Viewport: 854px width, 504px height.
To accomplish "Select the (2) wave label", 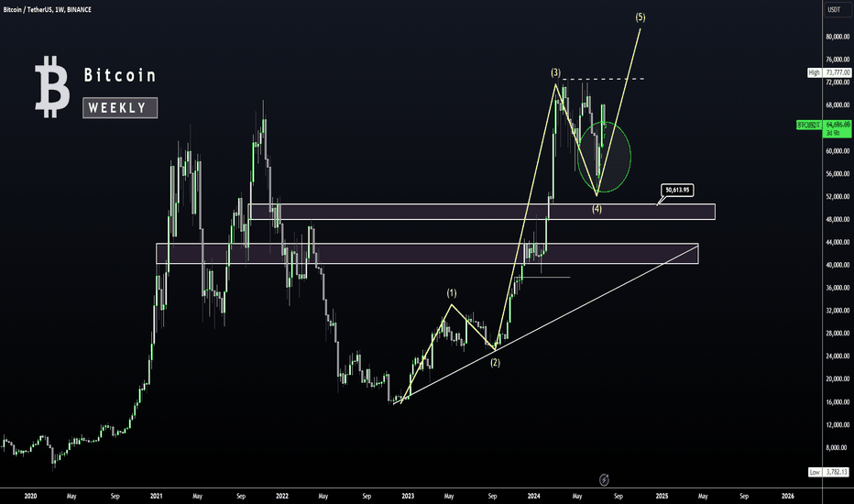I will [495, 362].
